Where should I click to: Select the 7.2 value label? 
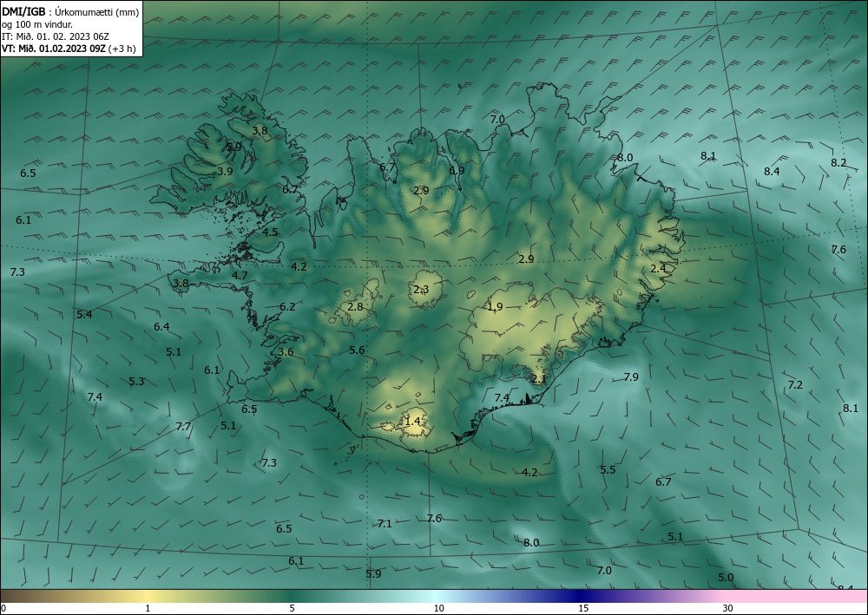[795, 385]
